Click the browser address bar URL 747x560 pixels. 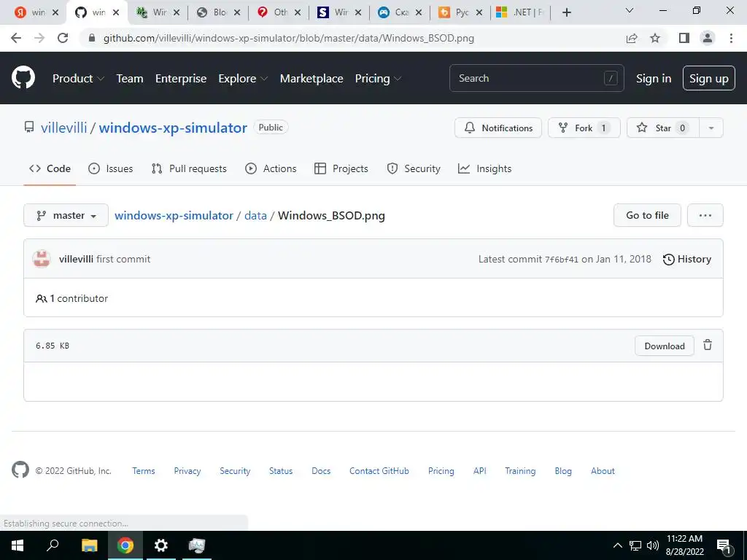click(x=289, y=38)
